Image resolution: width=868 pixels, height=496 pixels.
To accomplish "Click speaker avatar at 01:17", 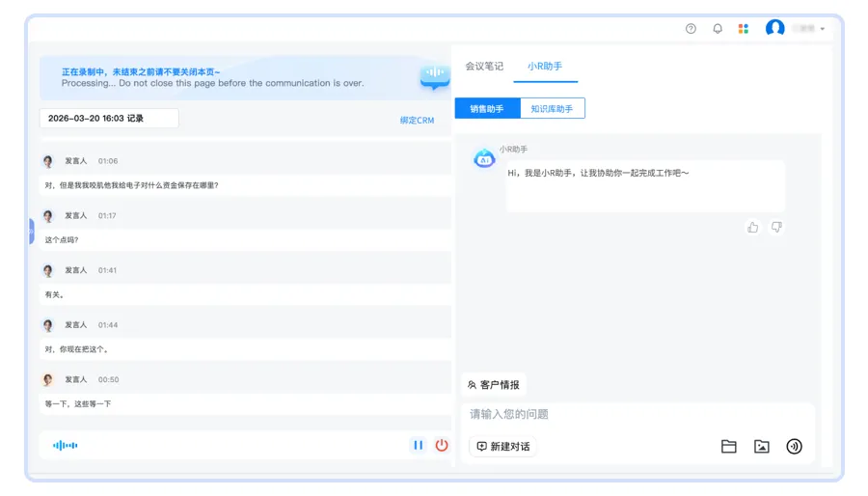I will pos(48,216).
